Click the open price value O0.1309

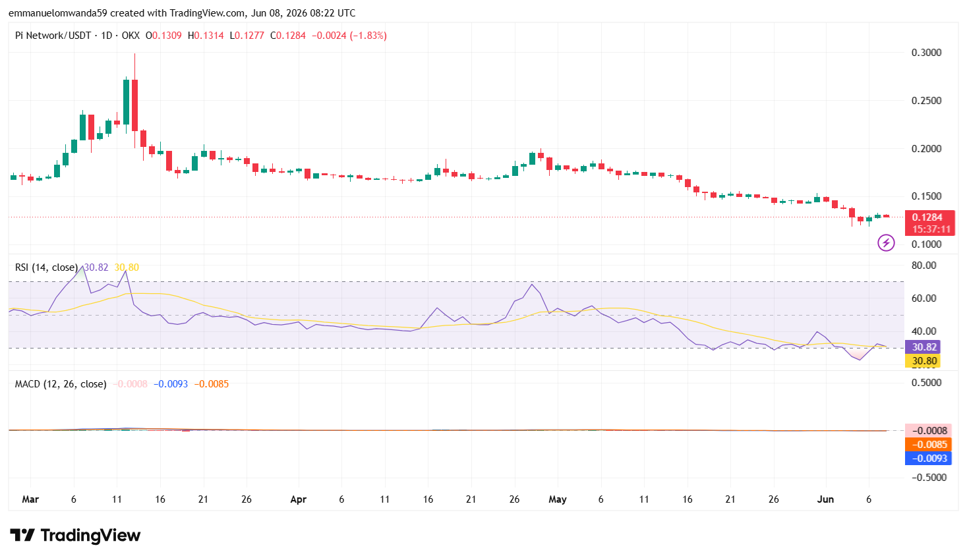coord(163,36)
